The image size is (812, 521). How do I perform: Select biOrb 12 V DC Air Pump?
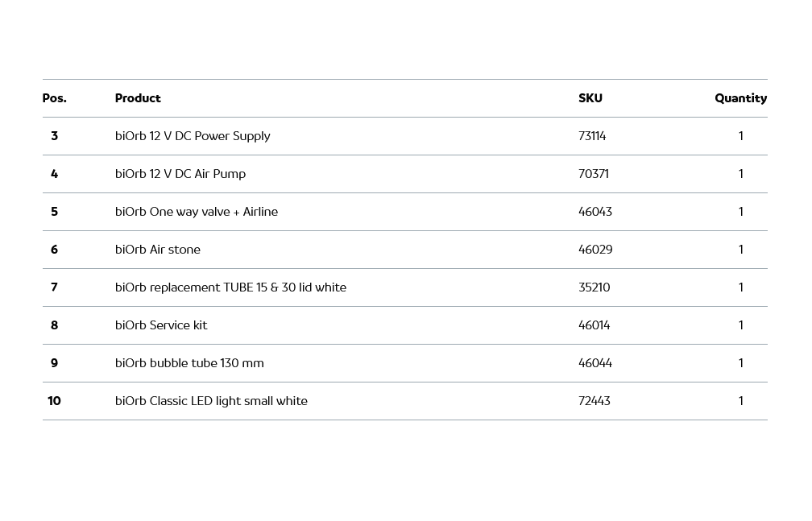pos(180,174)
